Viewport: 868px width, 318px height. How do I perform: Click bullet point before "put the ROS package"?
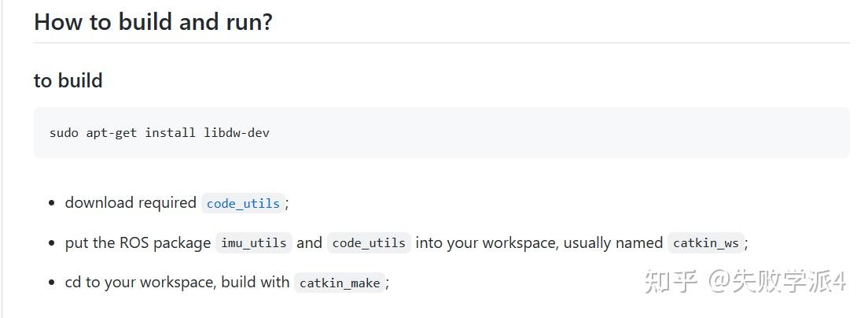(x=51, y=243)
